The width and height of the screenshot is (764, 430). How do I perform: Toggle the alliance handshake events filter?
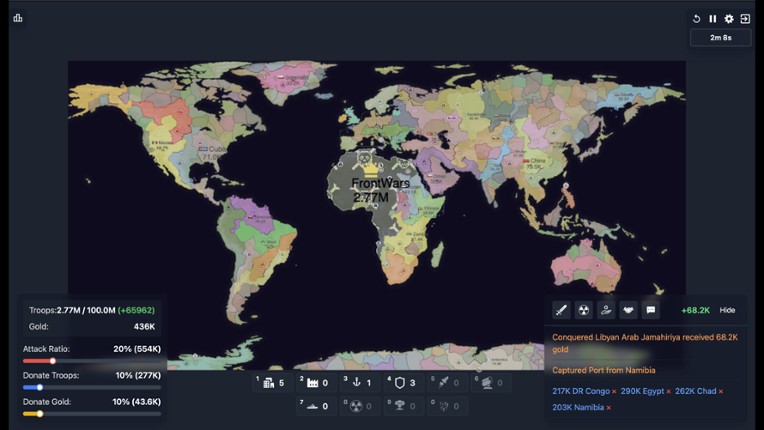point(628,310)
